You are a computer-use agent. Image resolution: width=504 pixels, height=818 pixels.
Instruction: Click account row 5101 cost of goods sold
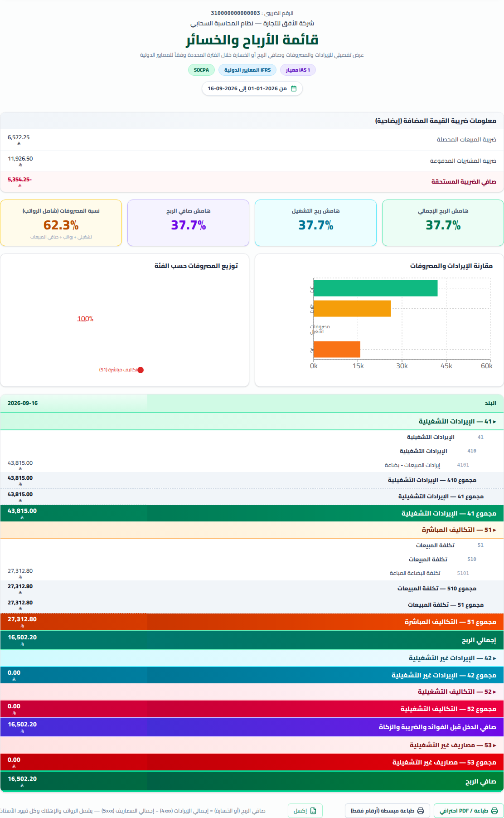pyautogui.click(x=252, y=573)
